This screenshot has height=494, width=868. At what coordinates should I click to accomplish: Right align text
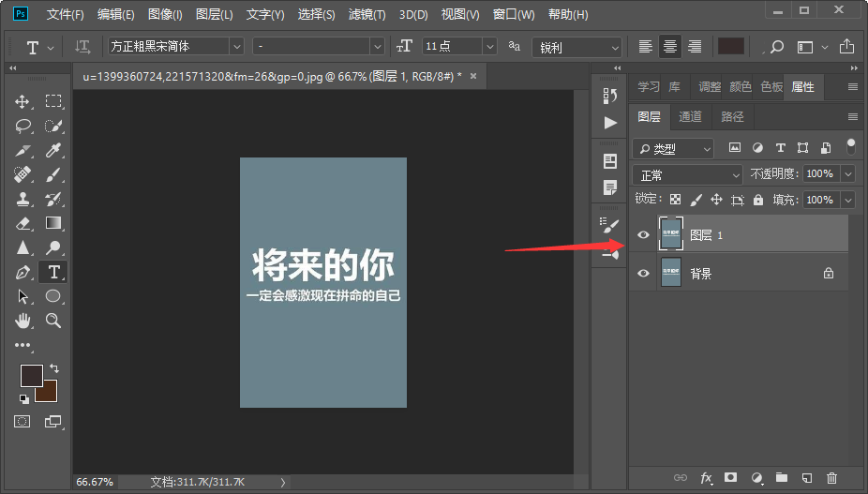point(695,47)
